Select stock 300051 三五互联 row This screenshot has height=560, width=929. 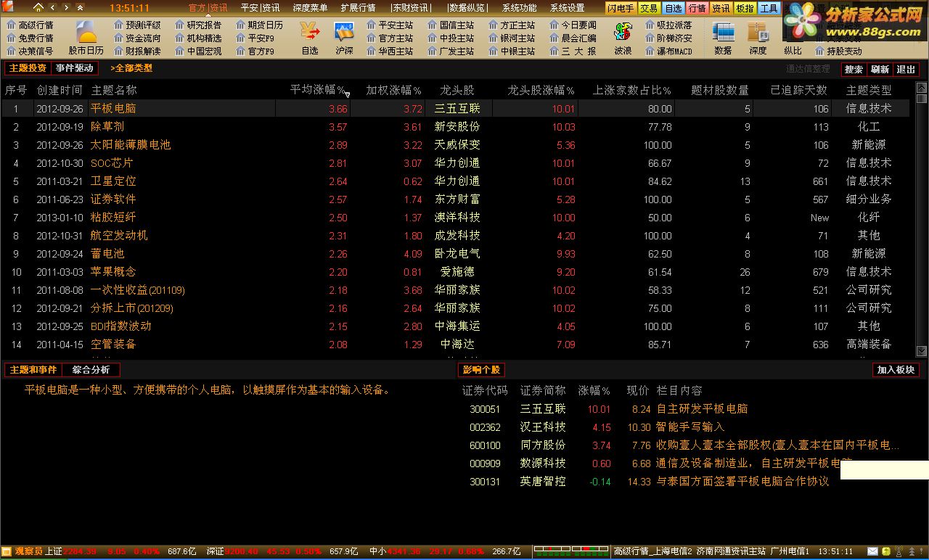tap(682, 409)
